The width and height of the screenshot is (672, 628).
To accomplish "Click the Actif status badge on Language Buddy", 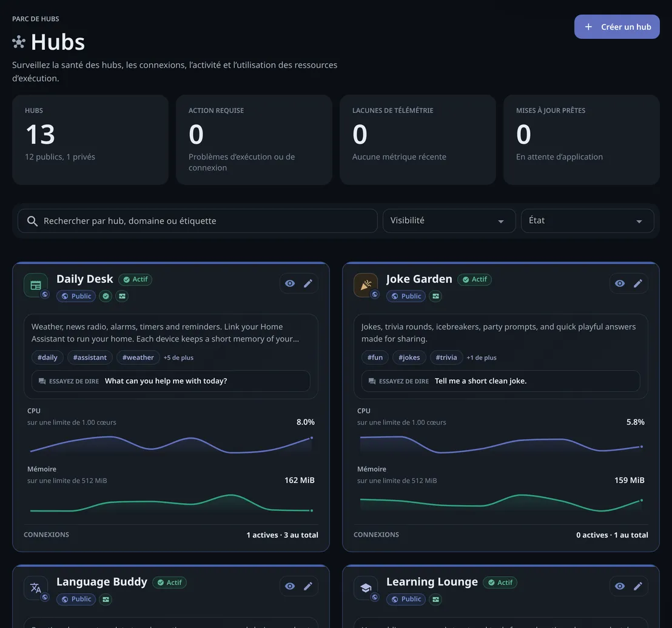I will coord(169,582).
